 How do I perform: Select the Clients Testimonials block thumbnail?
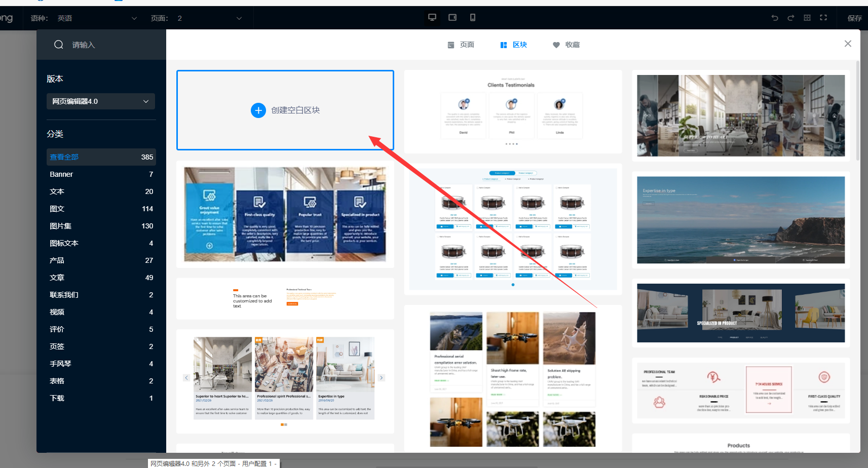coord(513,111)
